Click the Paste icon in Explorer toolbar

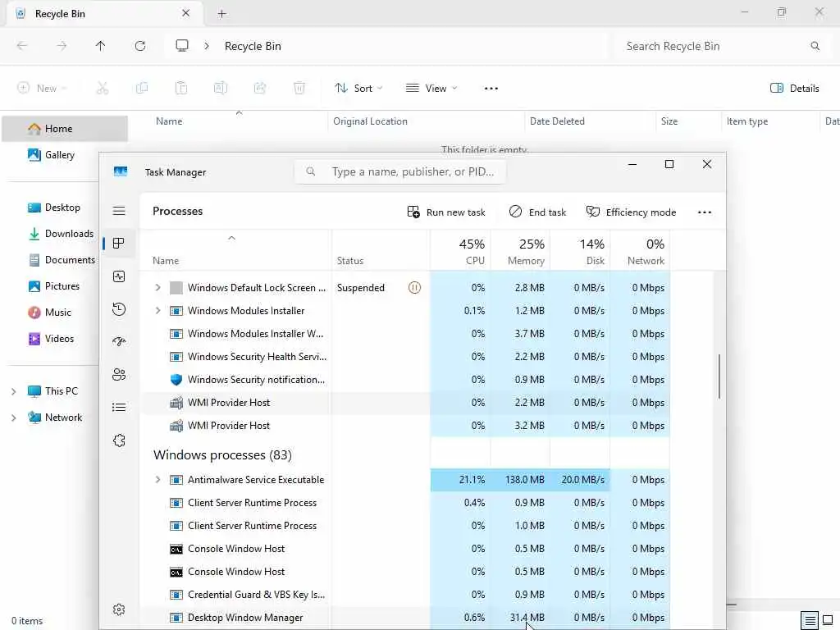pyautogui.click(x=181, y=89)
